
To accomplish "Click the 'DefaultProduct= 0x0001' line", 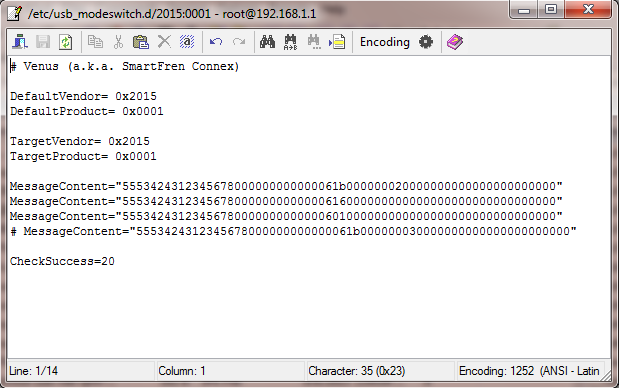I will coord(87,111).
